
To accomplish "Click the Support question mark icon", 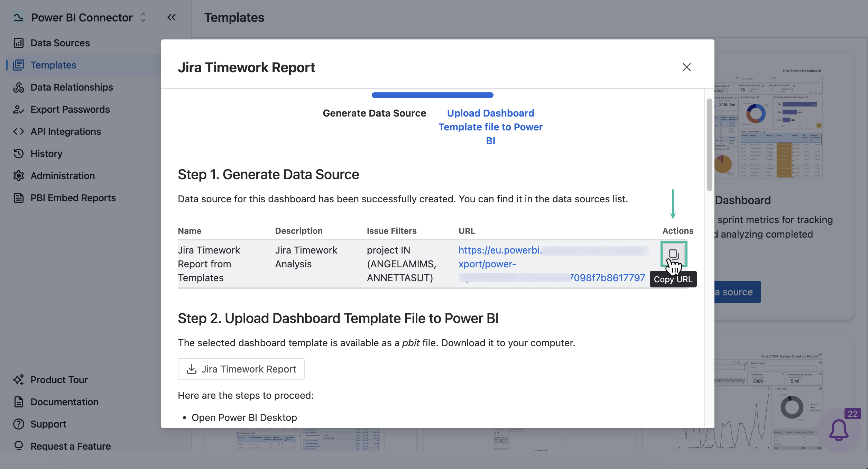I will pyautogui.click(x=19, y=424).
